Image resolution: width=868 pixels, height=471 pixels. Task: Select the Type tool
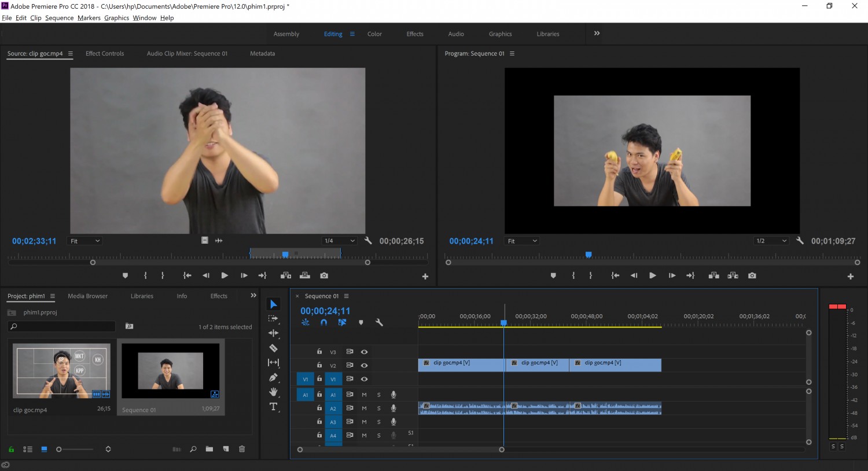coord(274,407)
